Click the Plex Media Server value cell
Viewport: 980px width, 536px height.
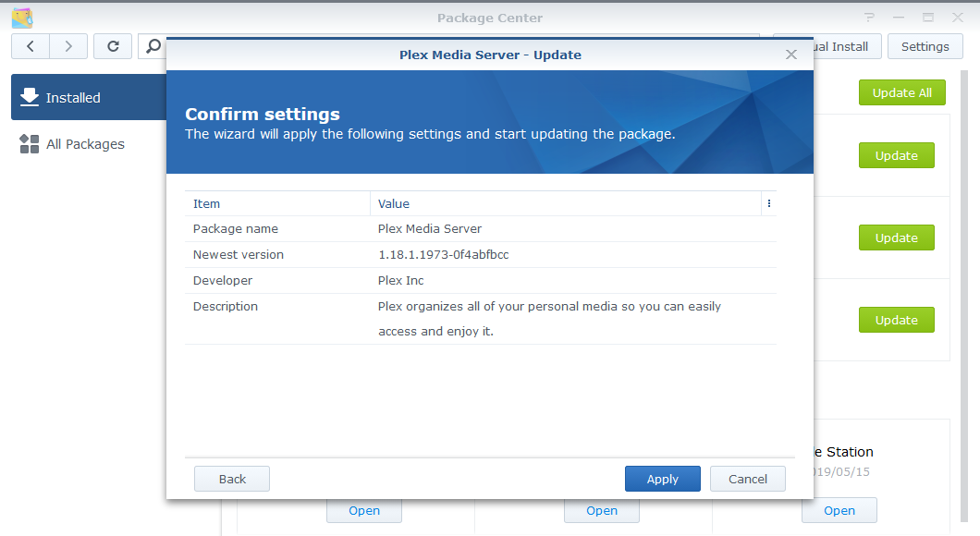pyautogui.click(x=430, y=228)
